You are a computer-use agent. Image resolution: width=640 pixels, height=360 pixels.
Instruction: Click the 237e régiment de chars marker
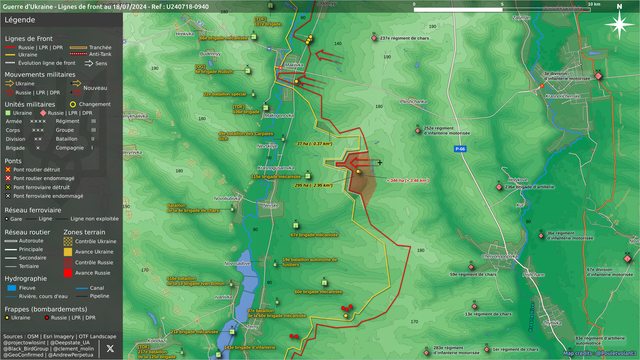tap(374, 38)
